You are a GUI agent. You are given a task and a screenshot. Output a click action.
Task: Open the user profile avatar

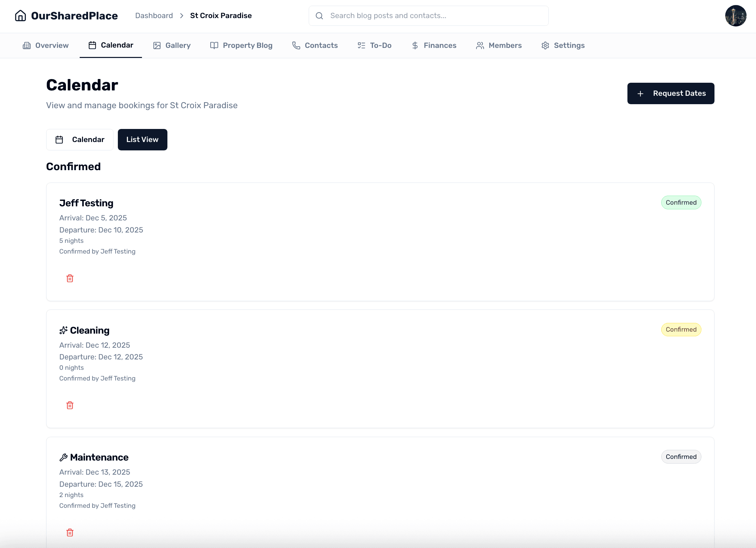[x=735, y=16]
